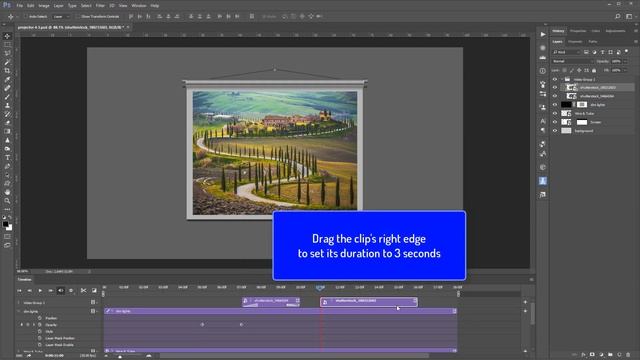
Task: Open the timeline playback settings gear
Action: 71,290
